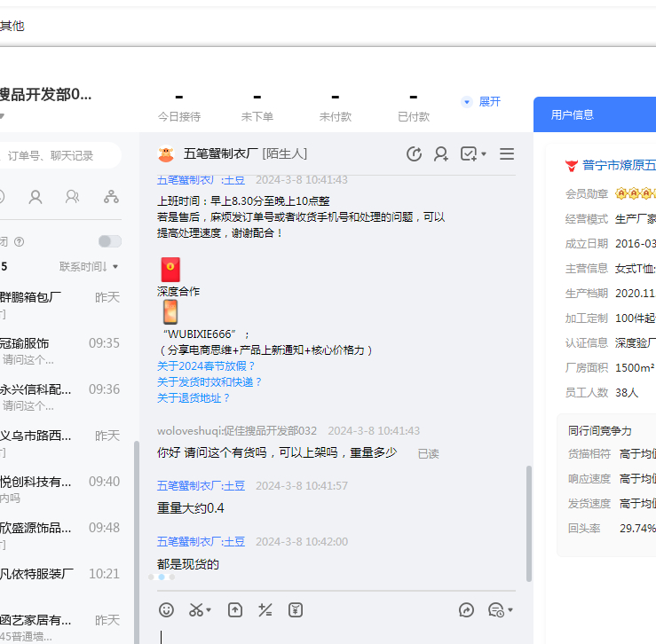The image size is (656, 644).
Task: Open the scissors screenshot dropdown arrow
Action: tap(209, 610)
